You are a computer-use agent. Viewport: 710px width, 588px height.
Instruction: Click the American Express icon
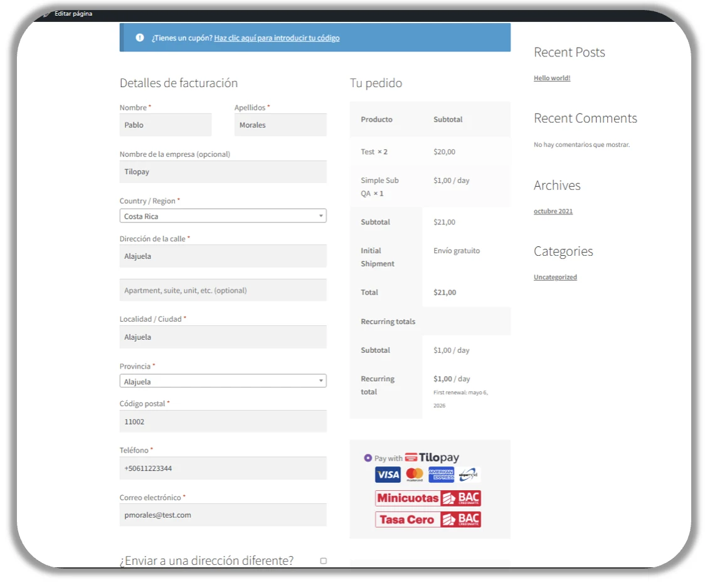tap(442, 475)
